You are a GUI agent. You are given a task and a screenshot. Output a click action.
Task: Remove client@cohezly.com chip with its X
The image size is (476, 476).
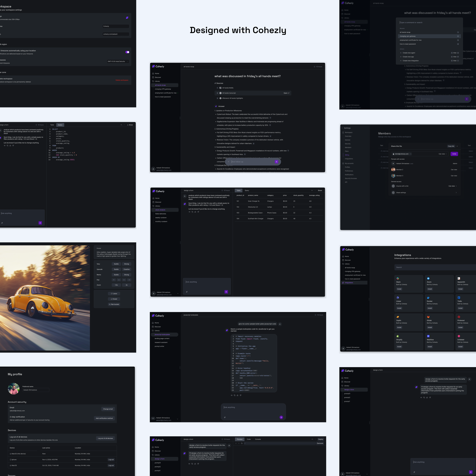[410, 154]
